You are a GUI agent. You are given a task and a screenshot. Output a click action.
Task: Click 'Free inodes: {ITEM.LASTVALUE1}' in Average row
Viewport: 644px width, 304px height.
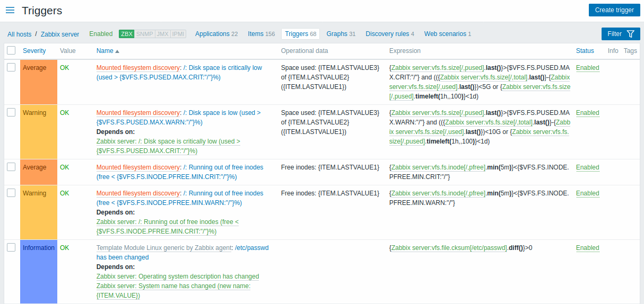coord(330,167)
